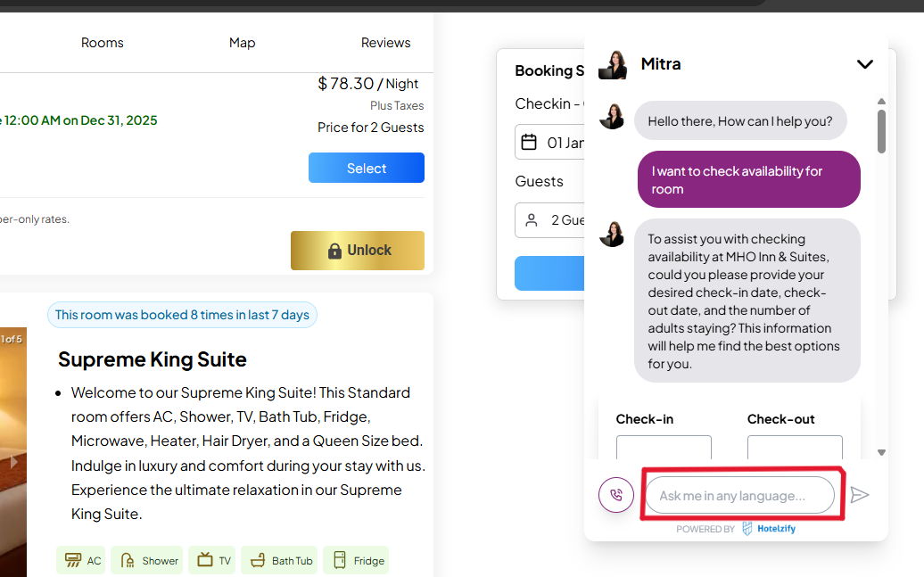The image size is (924, 577).
Task: Focus the "Ask me in any language" field
Action: [739, 495]
